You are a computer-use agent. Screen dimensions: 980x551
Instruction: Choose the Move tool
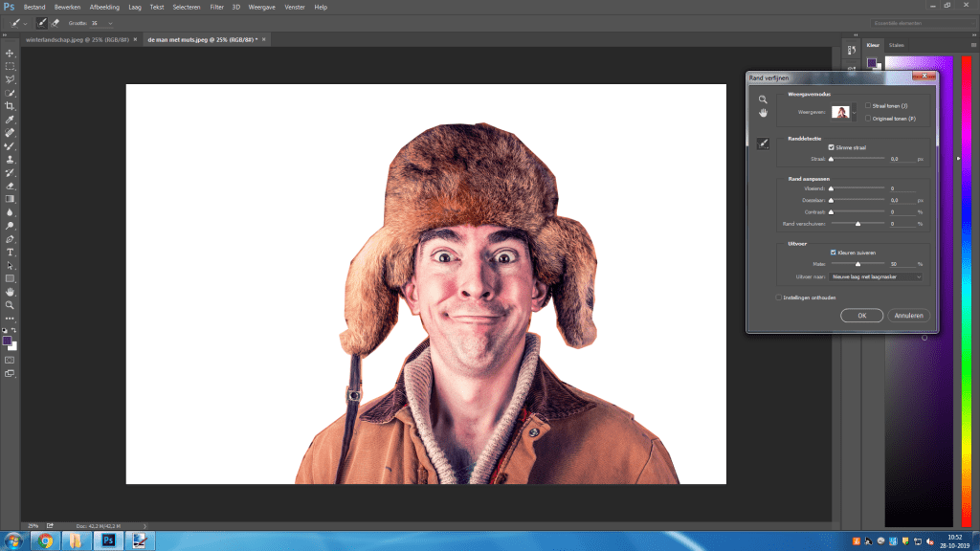click(x=10, y=53)
